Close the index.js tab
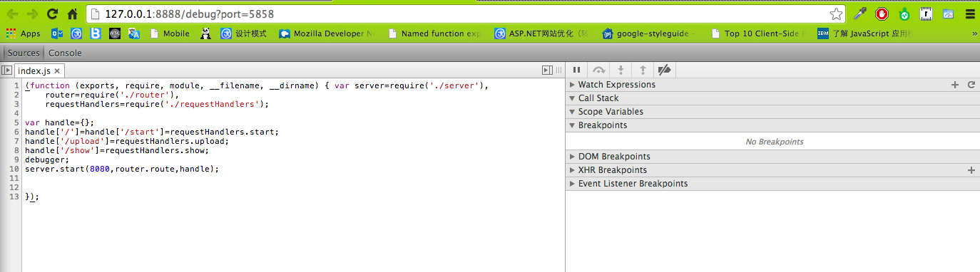Screen dimensions: 980x272 58,70
